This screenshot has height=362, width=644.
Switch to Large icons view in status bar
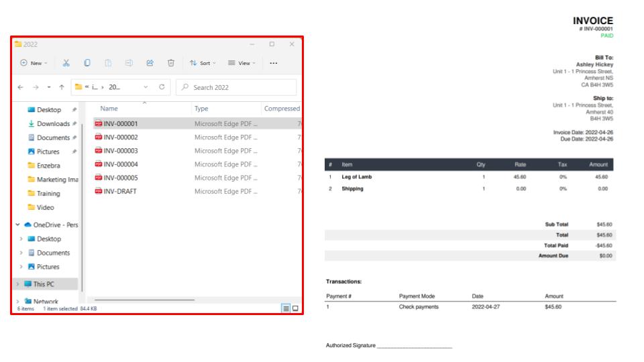click(x=295, y=308)
